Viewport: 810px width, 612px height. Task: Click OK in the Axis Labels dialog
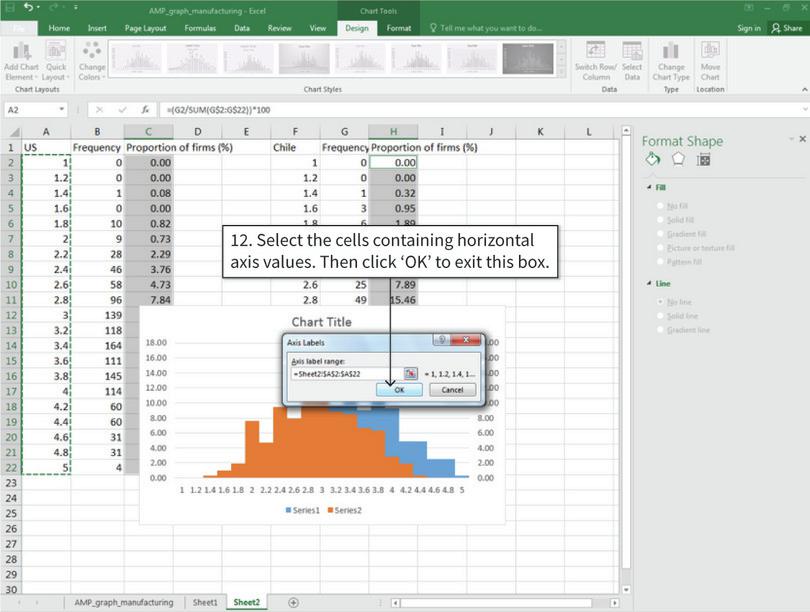point(399,390)
